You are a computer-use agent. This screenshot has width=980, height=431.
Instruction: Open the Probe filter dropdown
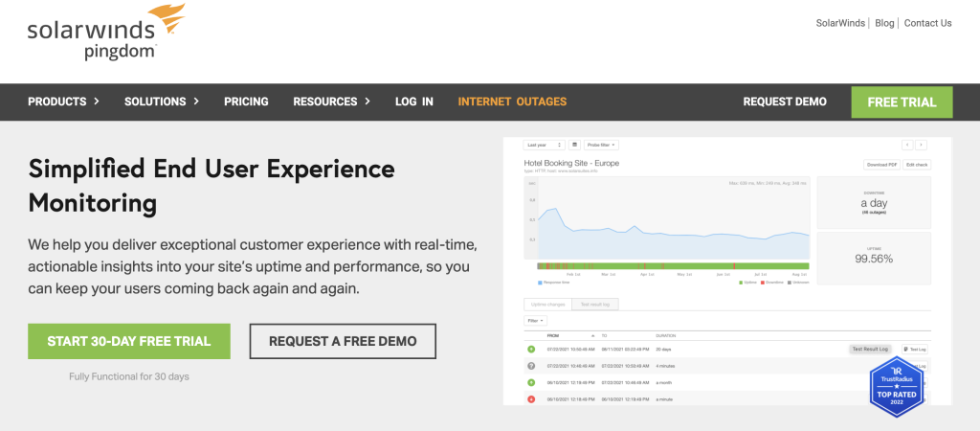601,145
